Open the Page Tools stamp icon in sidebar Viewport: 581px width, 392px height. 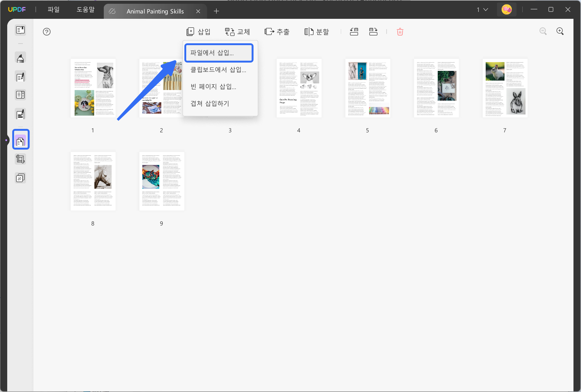pyautogui.click(x=20, y=178)
